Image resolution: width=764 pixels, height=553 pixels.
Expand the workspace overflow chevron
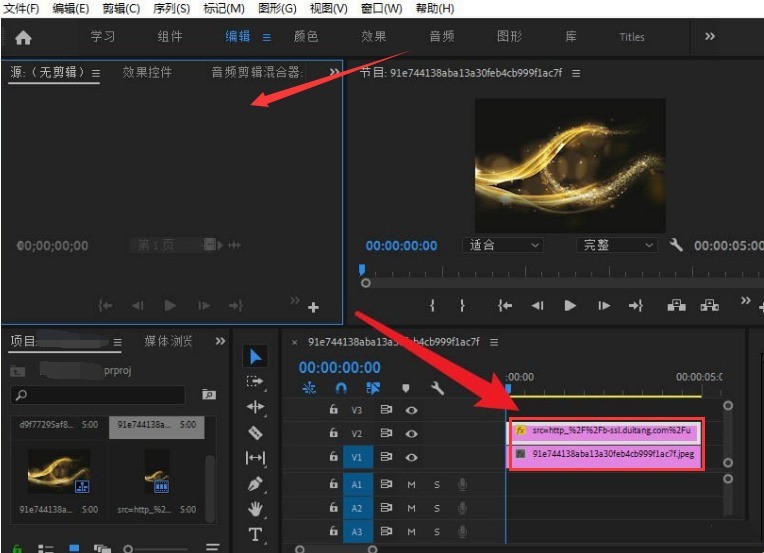tap(710, 36)
